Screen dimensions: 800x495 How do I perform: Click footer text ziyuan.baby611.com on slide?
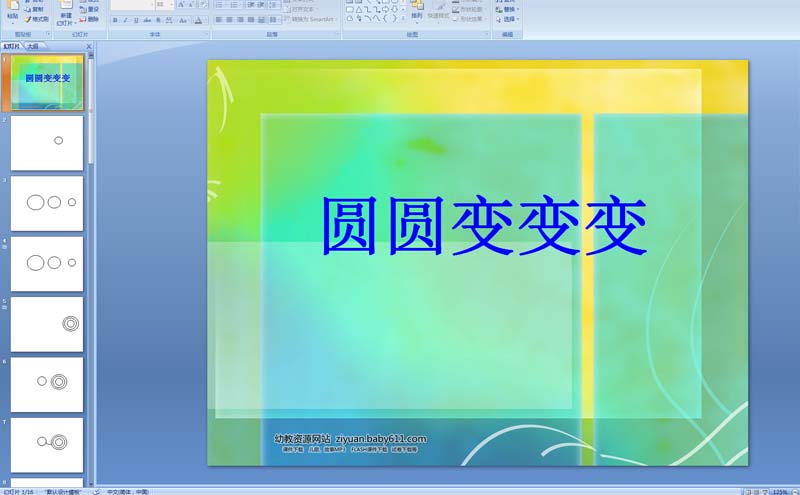pos(381,439)
